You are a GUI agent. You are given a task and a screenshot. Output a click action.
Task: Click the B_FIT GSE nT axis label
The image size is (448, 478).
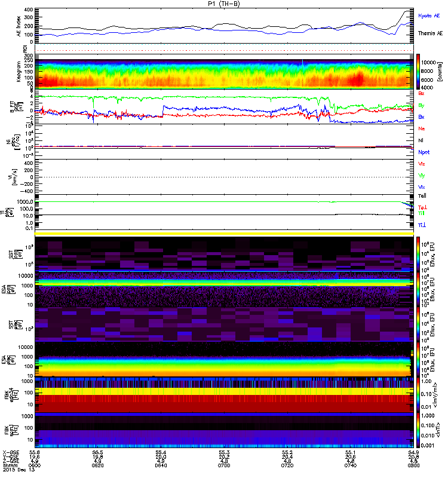[x=16, y=108]
